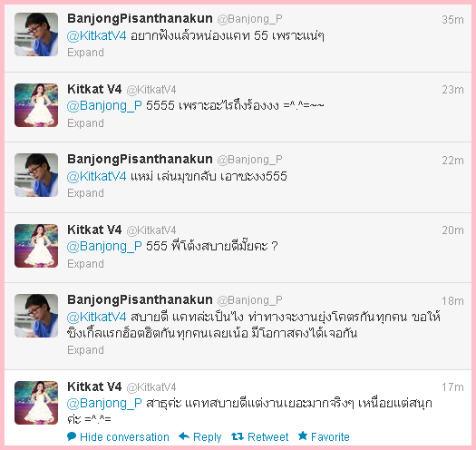Open Kitkat V4 avatar in the 17m tweet
Image resolution: width=476 pixels, height=450 pixels.
pos(36,403)
